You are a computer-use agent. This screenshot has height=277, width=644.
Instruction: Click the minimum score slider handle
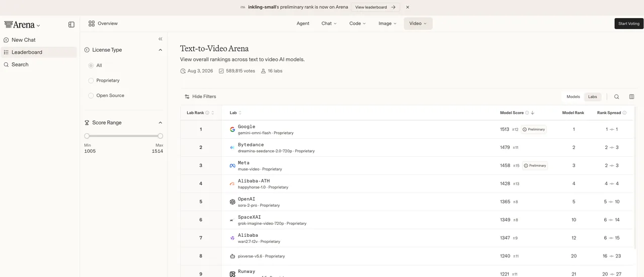[87, 136]
